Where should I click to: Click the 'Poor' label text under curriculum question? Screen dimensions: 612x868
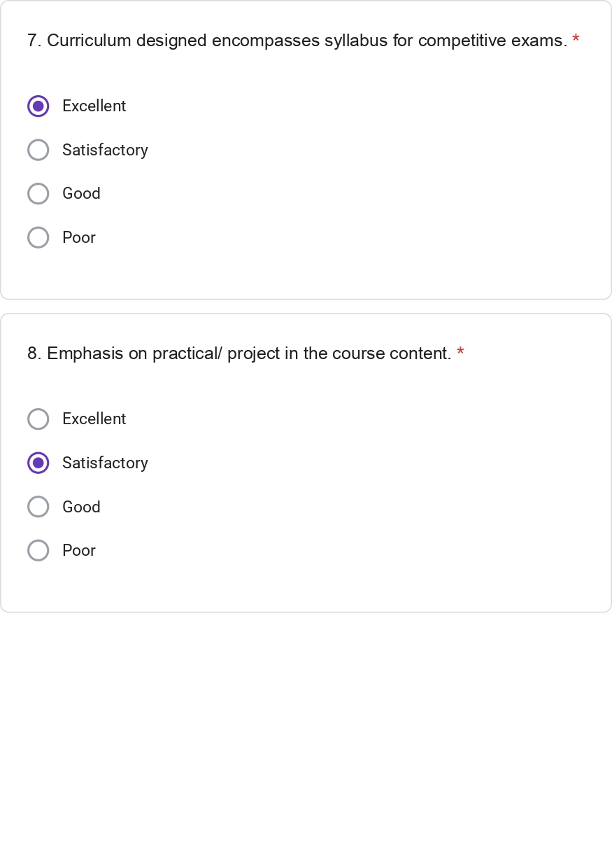(79, 238)
